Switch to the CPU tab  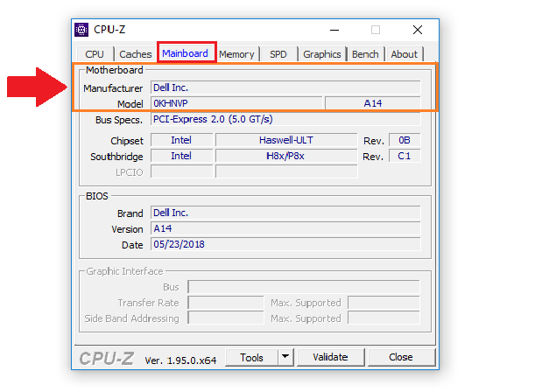(x=94, y=54)
